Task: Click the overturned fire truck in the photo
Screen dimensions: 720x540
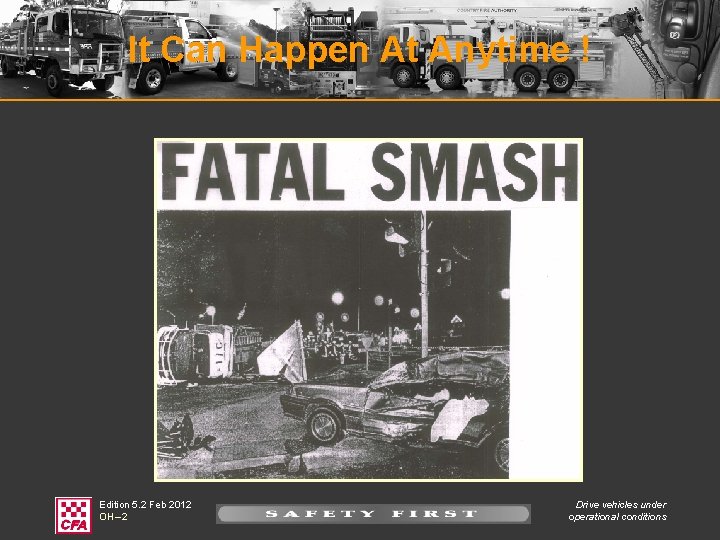Action: (209, 353)
